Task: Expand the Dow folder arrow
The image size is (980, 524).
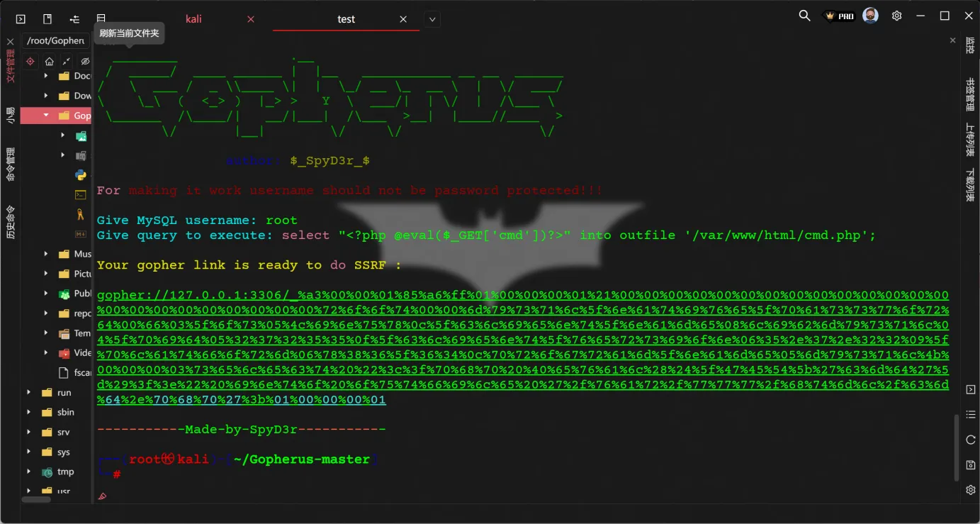Action: coord(46,96)
